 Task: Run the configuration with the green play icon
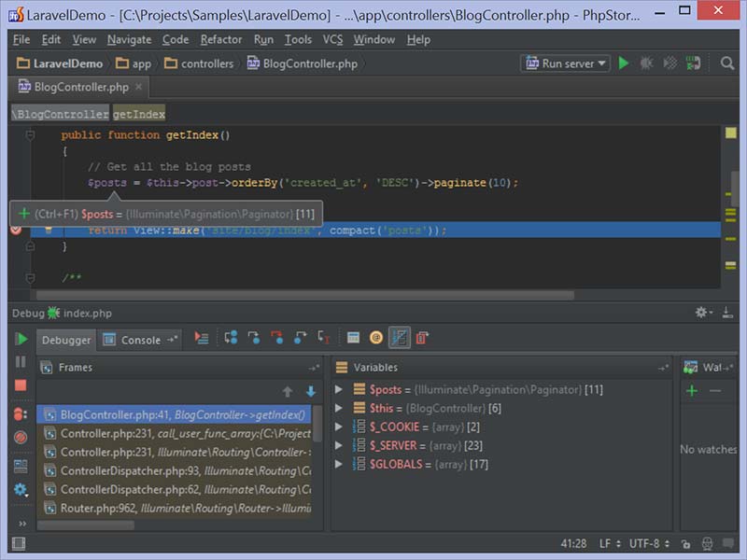(623, 63)
